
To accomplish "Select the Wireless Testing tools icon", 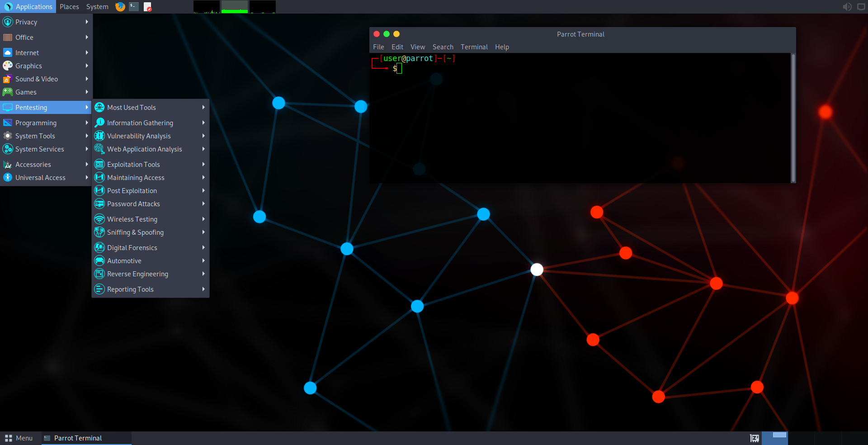I will pyautogui.click(x=99, y=219).
